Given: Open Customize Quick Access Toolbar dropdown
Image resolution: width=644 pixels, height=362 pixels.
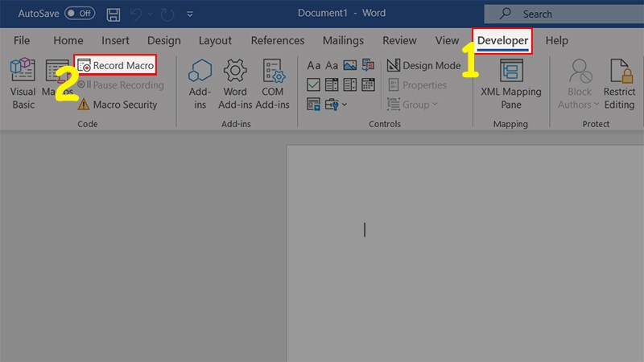Looking at the screenshot, I should [x=189, y=14].
